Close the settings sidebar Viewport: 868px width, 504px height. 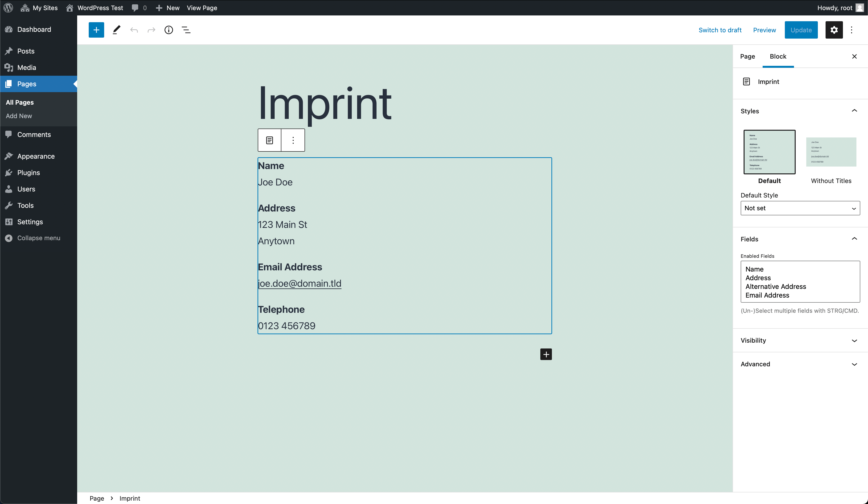pos(854,56)
